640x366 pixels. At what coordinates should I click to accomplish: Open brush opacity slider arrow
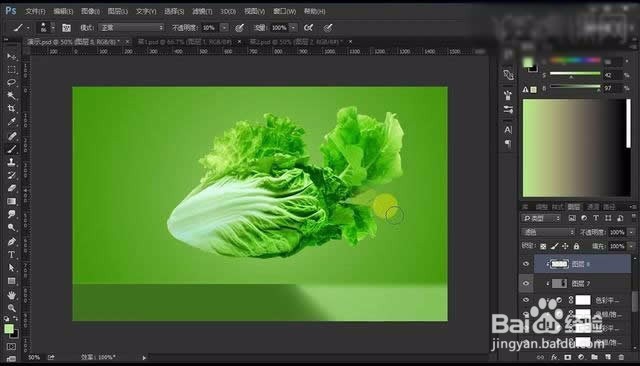tap(224, 28)
